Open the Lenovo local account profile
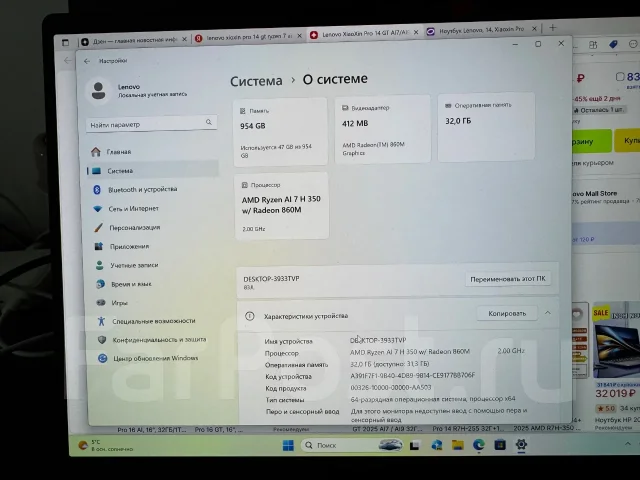The image size is (640, 480). pyautogui.click(x=139, y=90)
